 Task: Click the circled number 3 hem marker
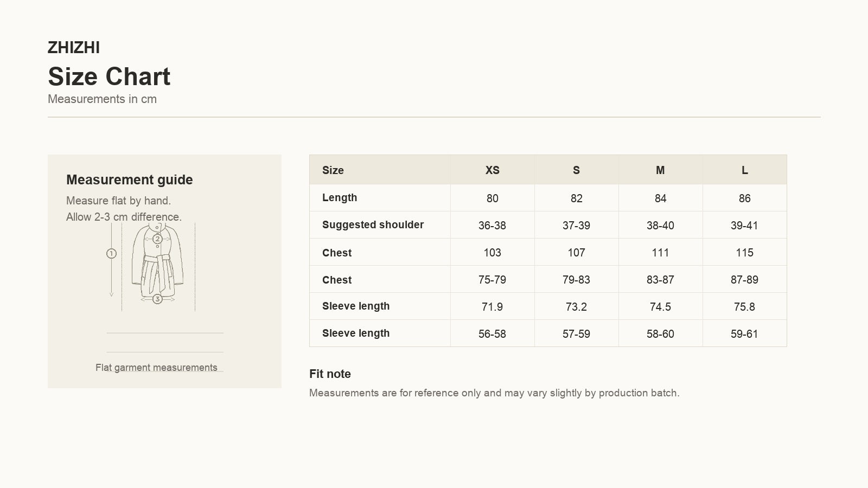(157, 299)
